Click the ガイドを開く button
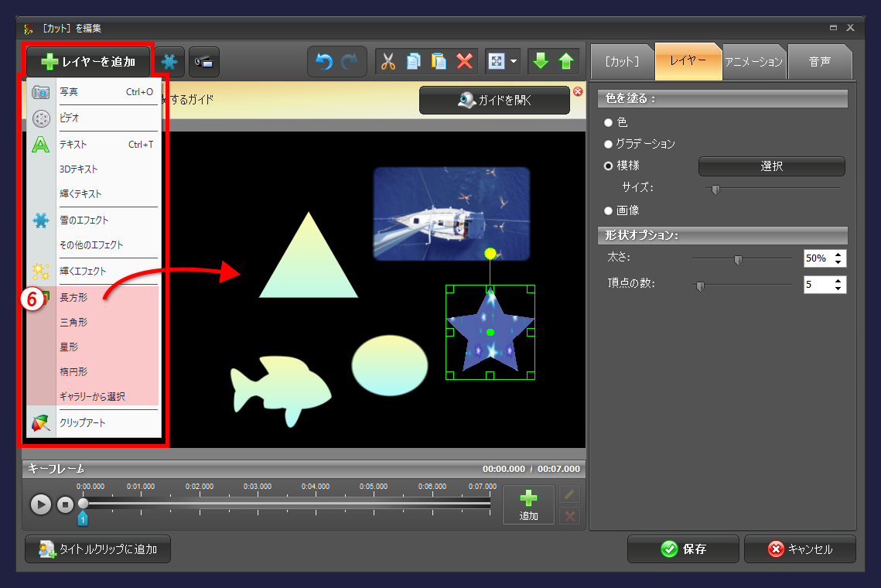 pos(494,100)
